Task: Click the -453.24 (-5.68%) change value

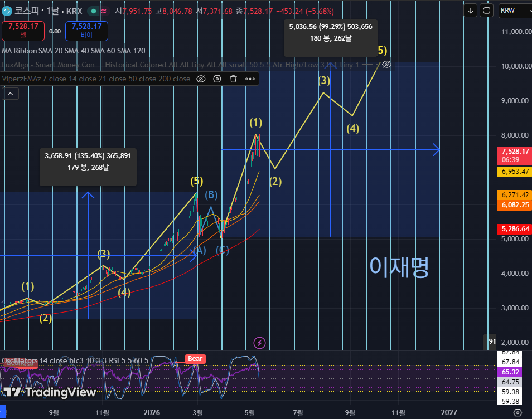Action: pyautogui.click(x=304, y=11)
